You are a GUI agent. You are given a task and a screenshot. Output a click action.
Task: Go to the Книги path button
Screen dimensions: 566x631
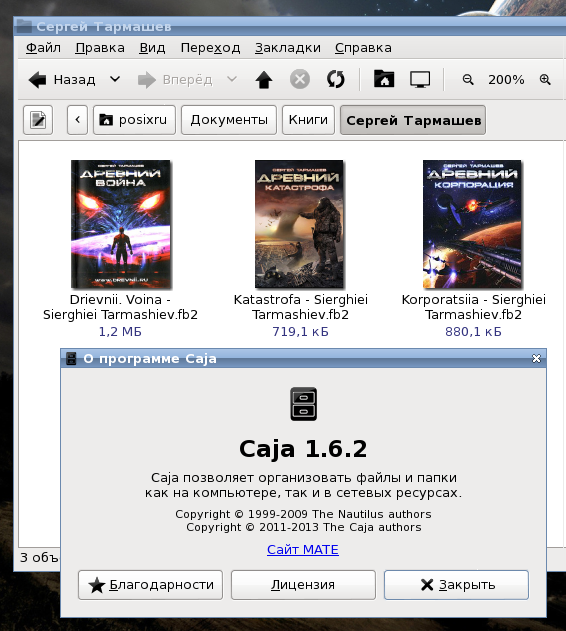(x=308, y=120)
